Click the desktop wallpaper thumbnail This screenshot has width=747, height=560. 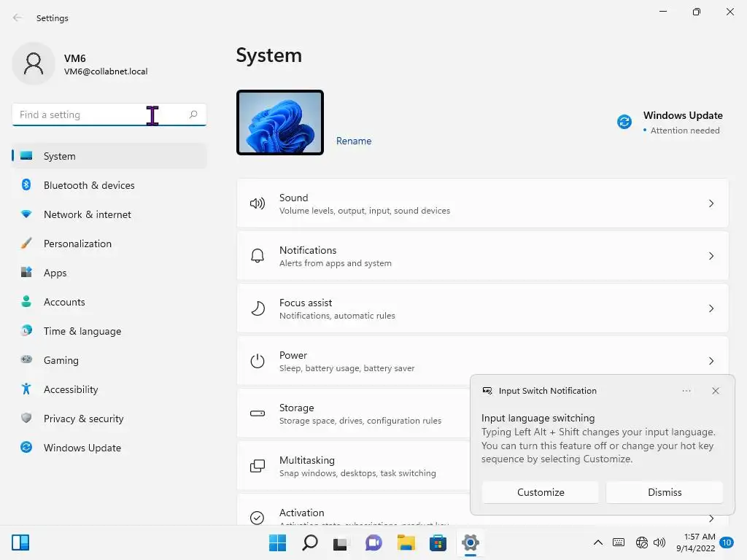click(x=280, y=122)
